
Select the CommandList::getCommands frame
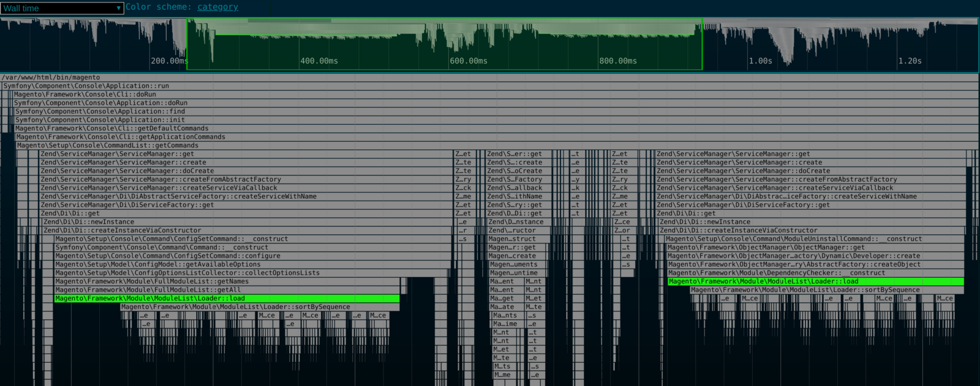point(497,146)
